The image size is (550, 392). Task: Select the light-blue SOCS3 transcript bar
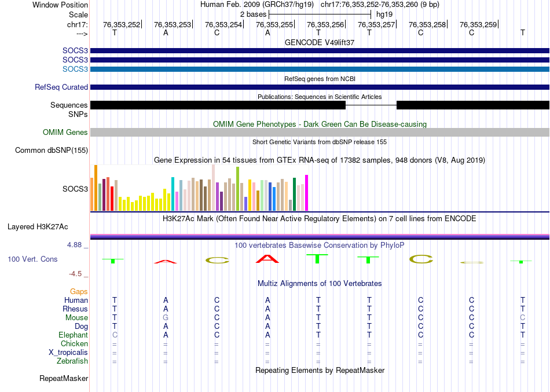pyautogui.click(x=320, y=69)
